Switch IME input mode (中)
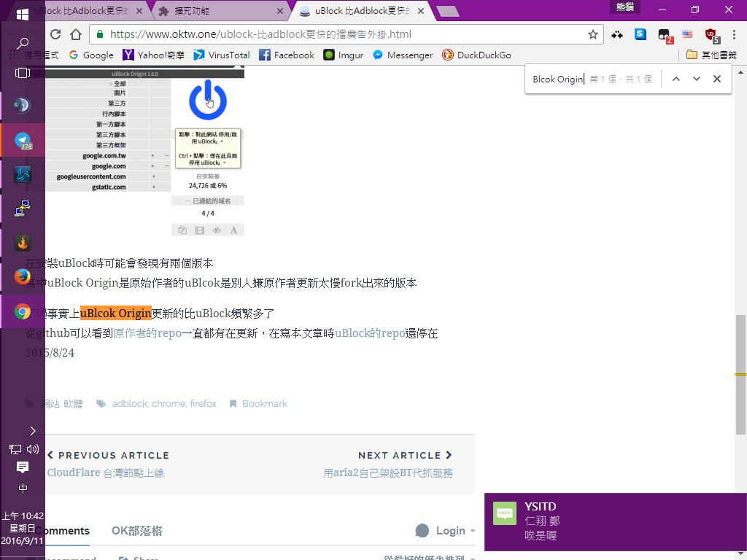This screenshot has width=747, height=560. pos(23,489)
